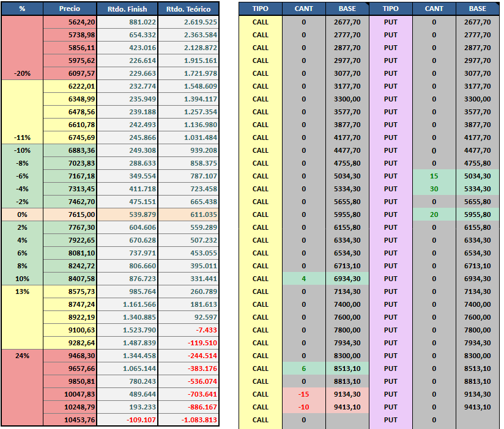Viewport: 504px width, 429px height.
Task: Click Rtdo. Finish value 226.614
Action: click(x=127, y=61)
